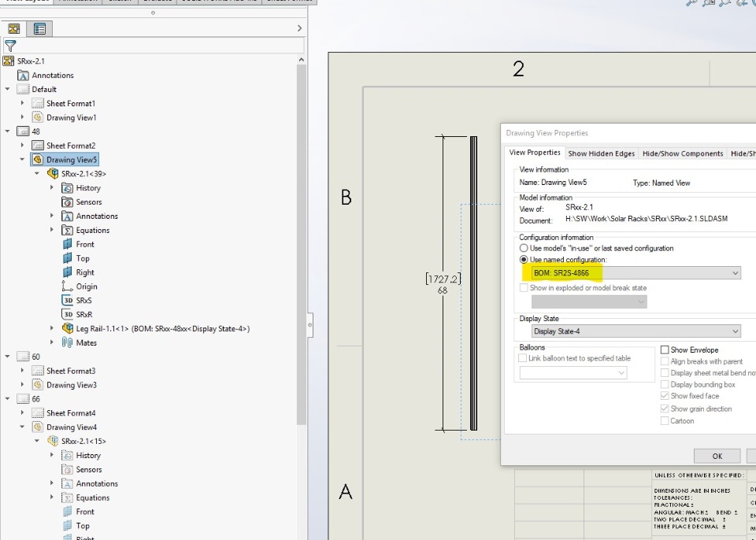This screenshot has width=756, height=540.
Task: Select Sheet Format4 in the tree
Action: pos(71,413)
